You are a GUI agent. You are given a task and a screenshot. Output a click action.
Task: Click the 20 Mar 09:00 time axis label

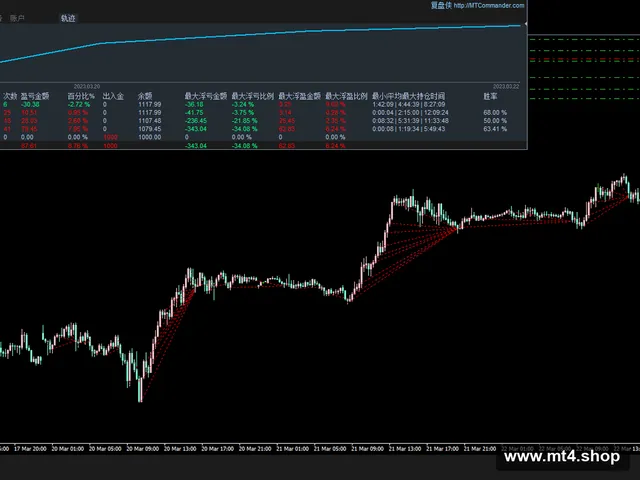(143, 449)
